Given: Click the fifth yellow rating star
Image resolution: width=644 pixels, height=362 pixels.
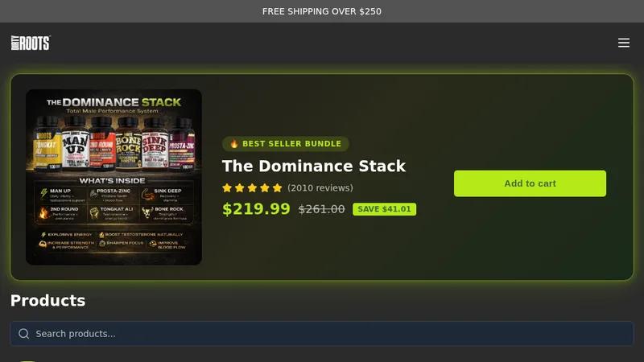Looking at the screenshot, I should point(277,188).
